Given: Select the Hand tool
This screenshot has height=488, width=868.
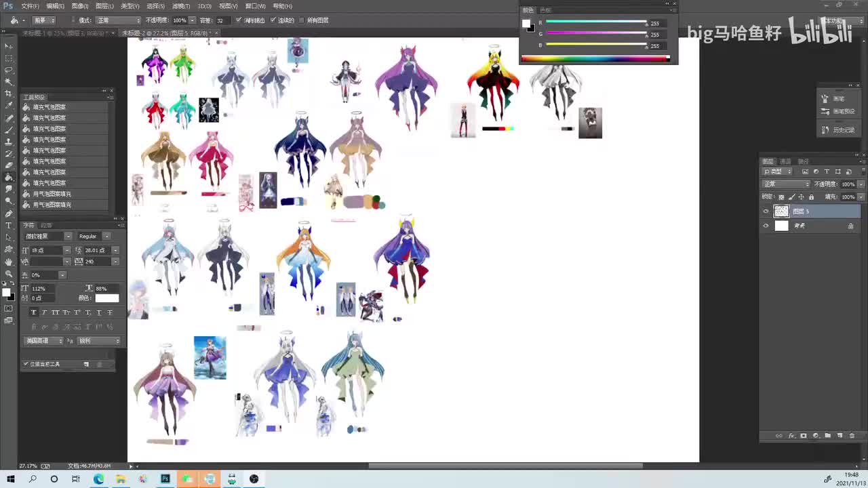Looking at the screenshot, I should [9, 262].
